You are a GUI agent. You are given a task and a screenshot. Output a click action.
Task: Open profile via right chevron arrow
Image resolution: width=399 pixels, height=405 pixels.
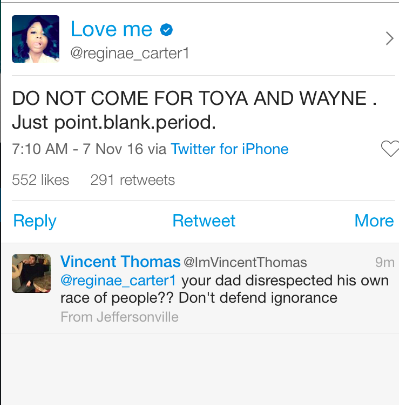click(x=389, y=39)
